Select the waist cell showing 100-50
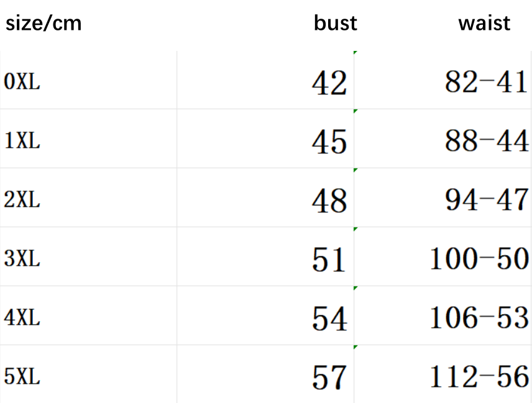Screen dimensions: 532x403 (479, 259)
